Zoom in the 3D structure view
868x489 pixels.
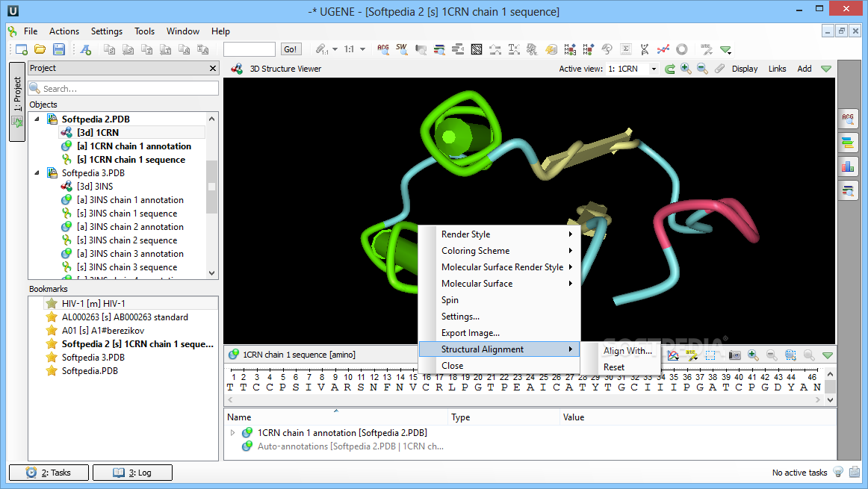pos(686,69)
